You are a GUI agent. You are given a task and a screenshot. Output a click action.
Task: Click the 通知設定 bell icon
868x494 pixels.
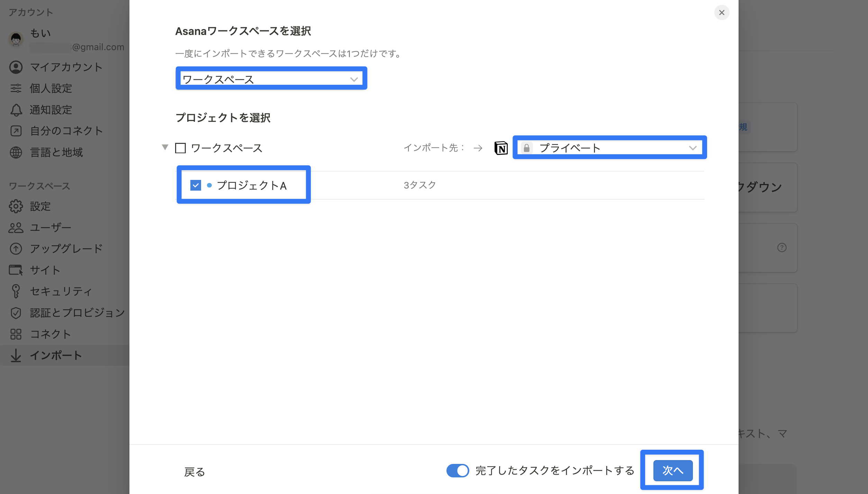click(x=16, y=110)
